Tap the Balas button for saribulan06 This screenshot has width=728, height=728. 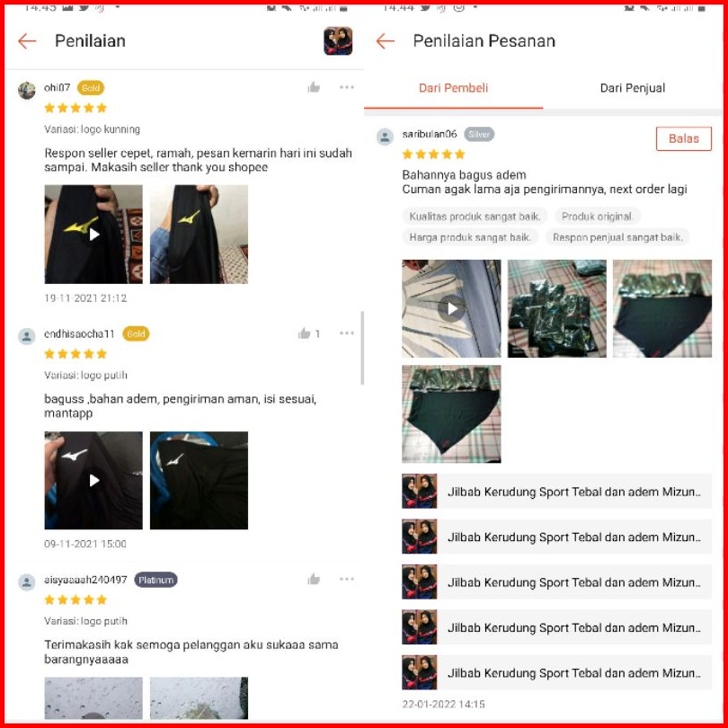point(683,138)
